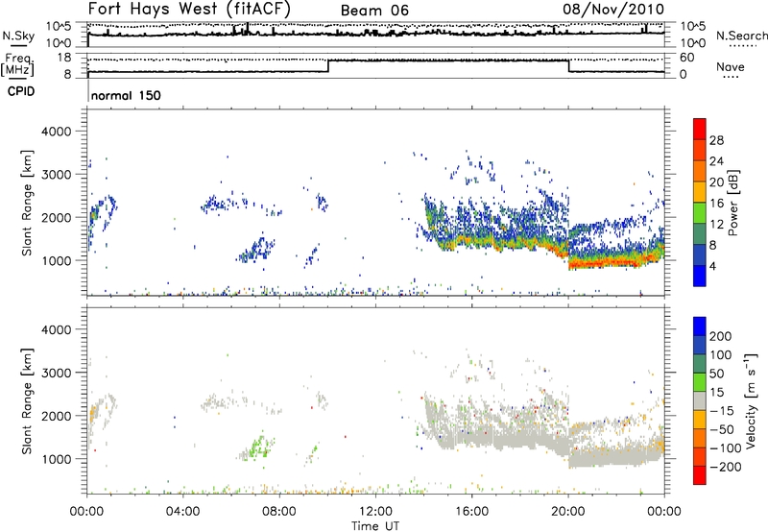Click the "60" Nave scale tick label
Viewport: 768px width, 532px height.
(x=686, y=58)
